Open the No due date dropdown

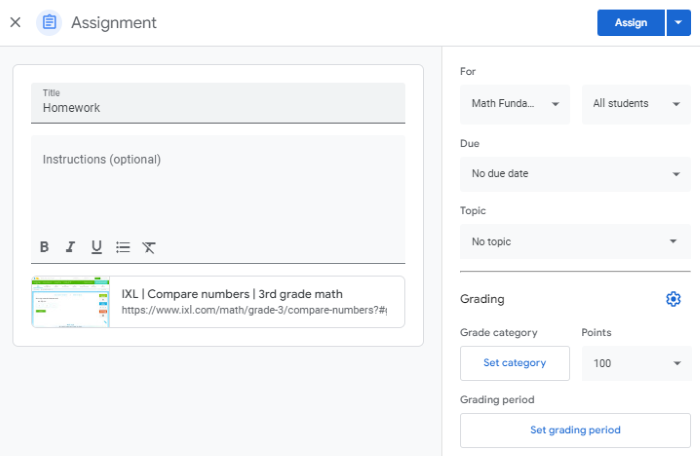click(x=575, y=174)
